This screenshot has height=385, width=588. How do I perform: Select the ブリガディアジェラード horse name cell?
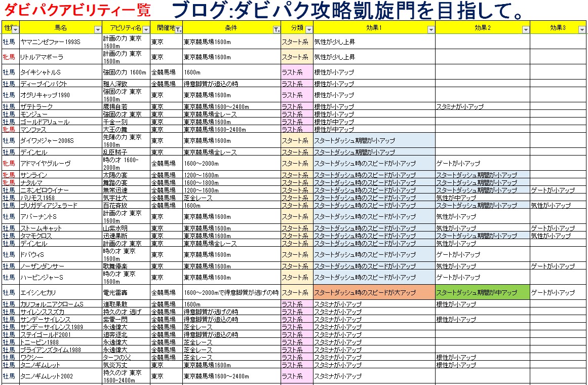coord(61,205)
